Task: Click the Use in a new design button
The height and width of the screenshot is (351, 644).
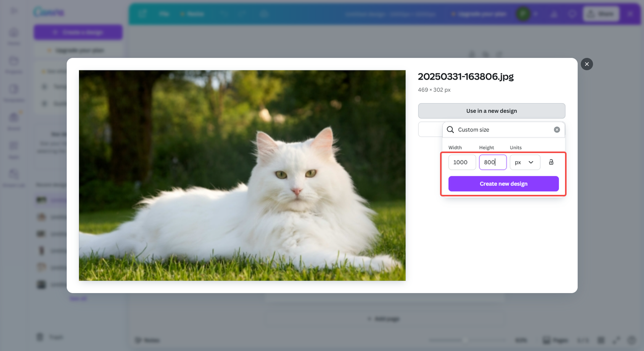Action: point(491,111)
